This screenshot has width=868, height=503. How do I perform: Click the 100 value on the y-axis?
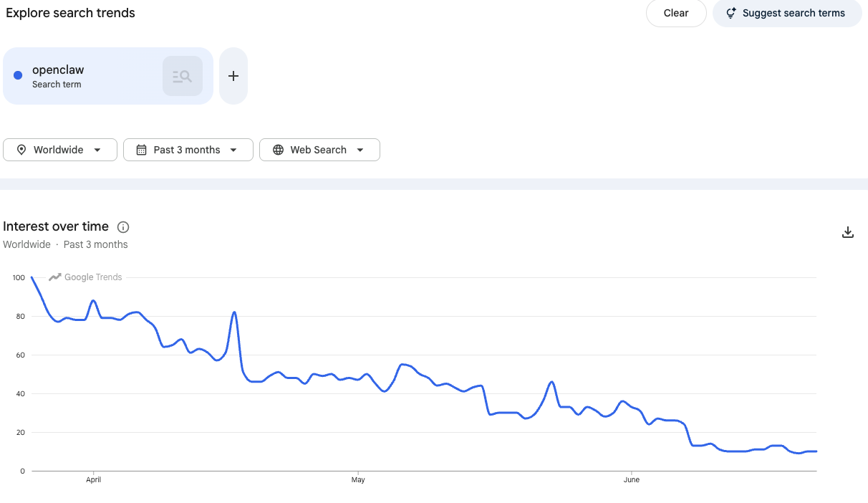pyautogui.click(x=18, y=277)
